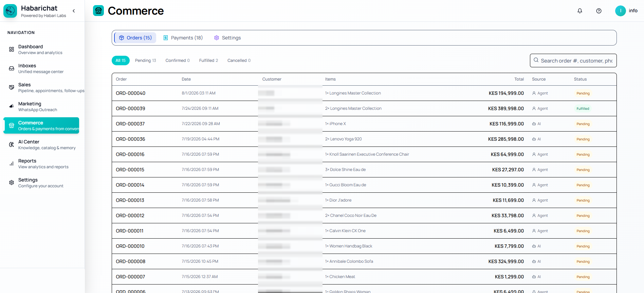The image size is (644, 293).
Task: Open order ORD-000012
Action: click(x=130, y=216)
